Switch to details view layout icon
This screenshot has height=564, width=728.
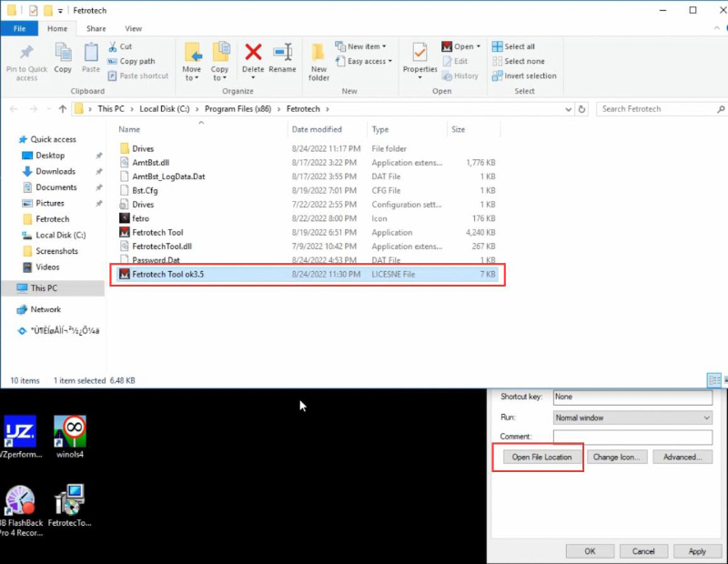tap(713, 380)
